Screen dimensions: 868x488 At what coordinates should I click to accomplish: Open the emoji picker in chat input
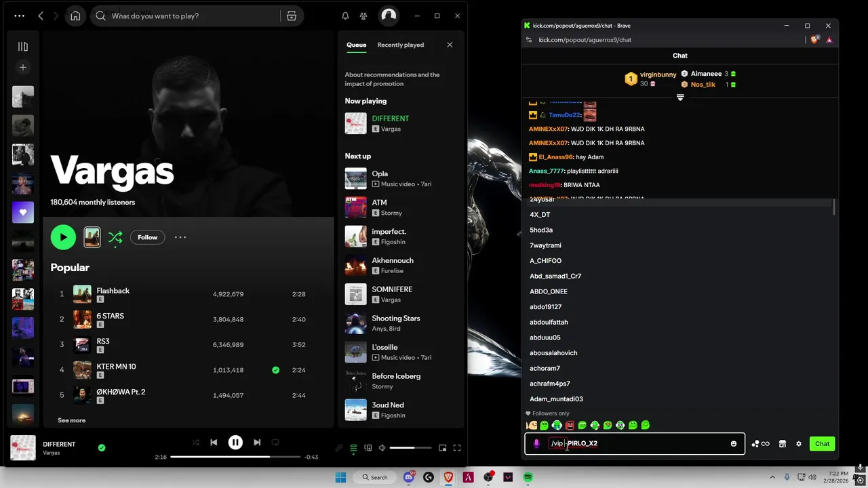tap(733, 443)
